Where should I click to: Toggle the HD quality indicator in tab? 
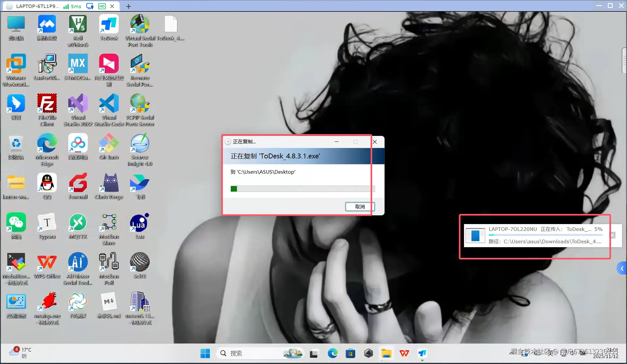(102, 6)
